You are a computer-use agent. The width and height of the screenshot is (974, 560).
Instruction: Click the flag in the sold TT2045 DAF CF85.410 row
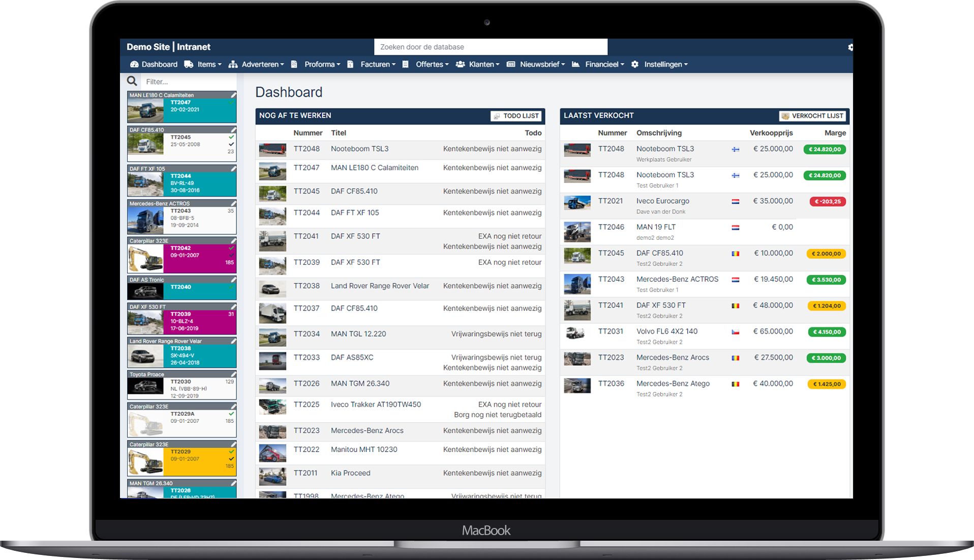pyautogui.click(x=736, y=254)
